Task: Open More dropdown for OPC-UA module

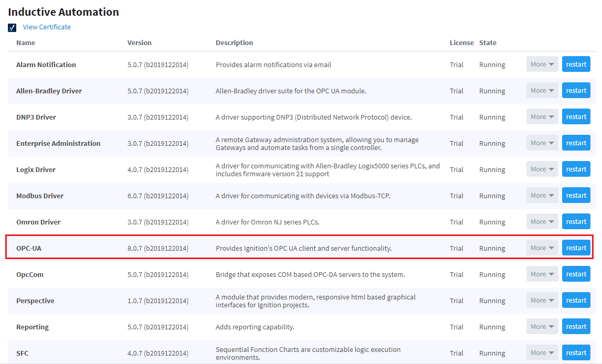Action: pos(542,248)
